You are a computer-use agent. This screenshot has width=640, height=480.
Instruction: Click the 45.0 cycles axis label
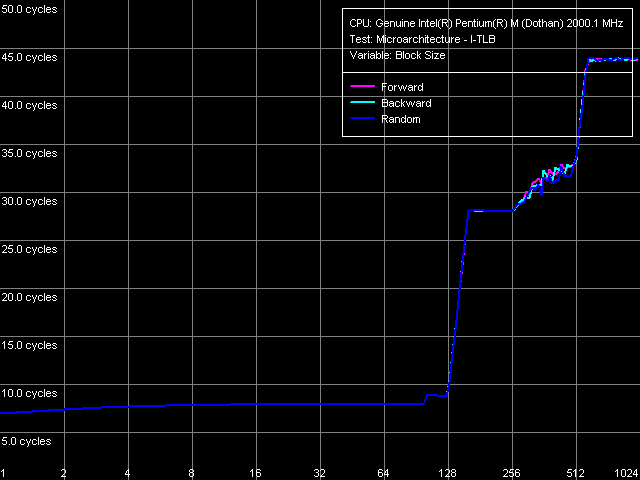29,57
